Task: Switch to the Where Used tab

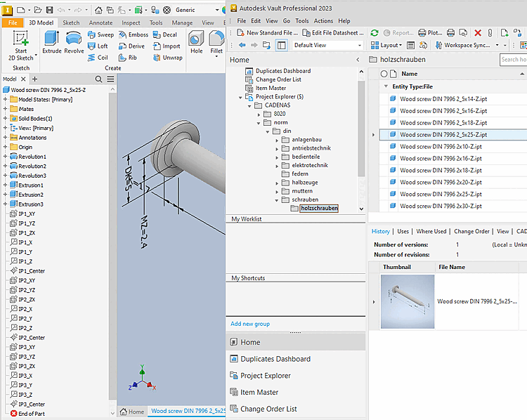Action: click(431, 231)
